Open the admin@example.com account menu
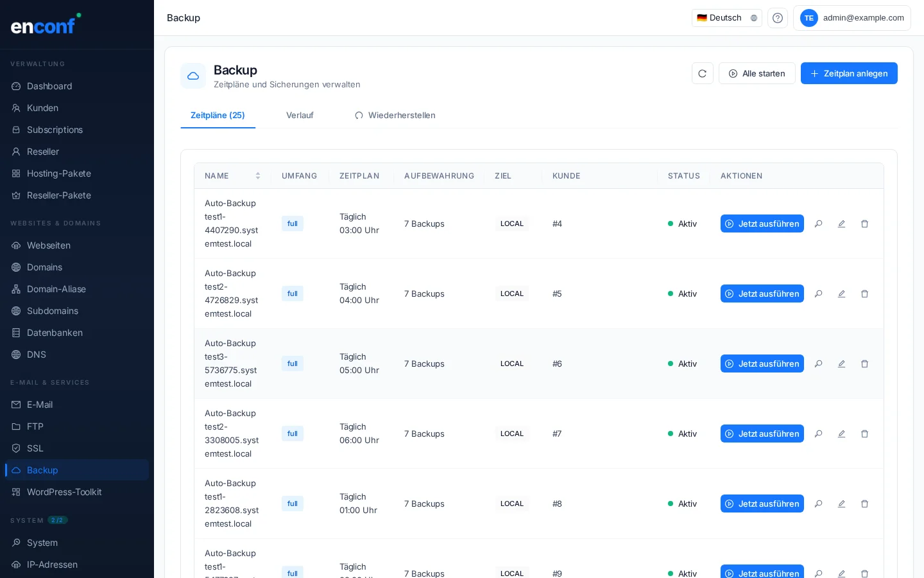This screenshot has height=578, width=924. coord(851,18)
